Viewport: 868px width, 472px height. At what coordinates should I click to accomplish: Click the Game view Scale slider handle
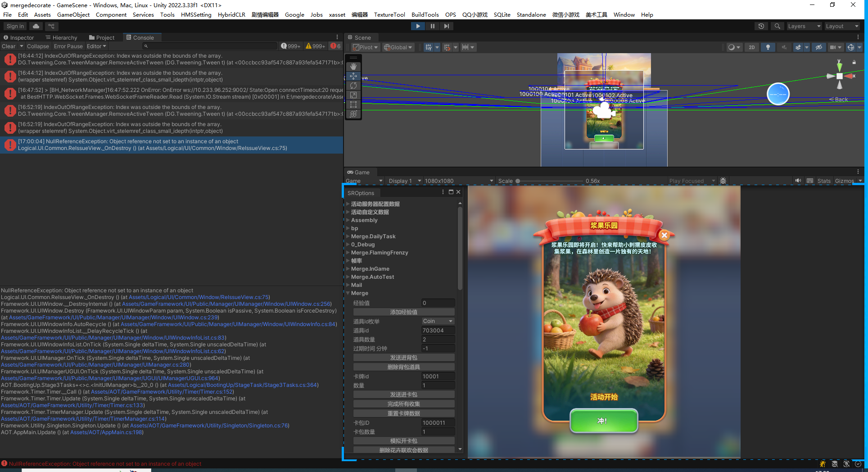[x=518, y=181]
